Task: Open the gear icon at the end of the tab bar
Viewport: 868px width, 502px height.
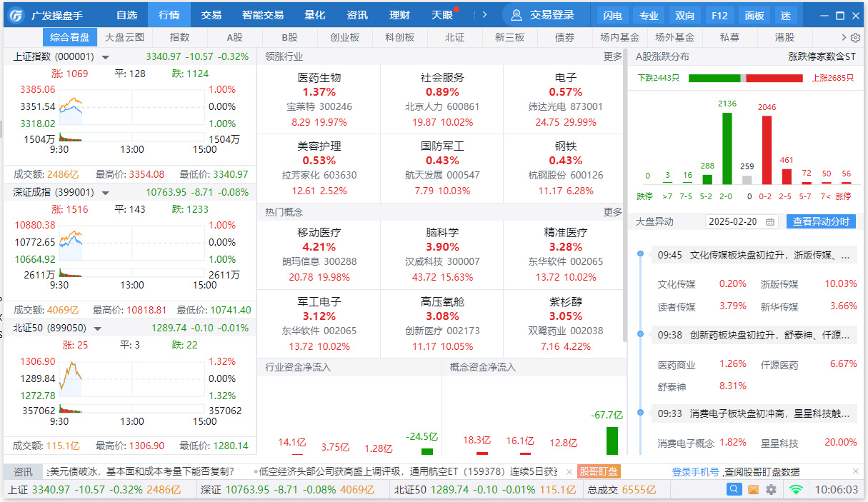Action: click(x=855, y=37)
